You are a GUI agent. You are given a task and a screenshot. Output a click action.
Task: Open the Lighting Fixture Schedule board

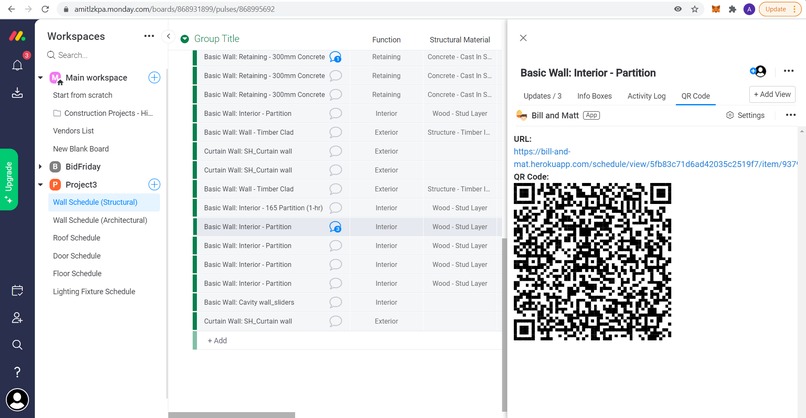pyautogui.click(x=94, y=292)
